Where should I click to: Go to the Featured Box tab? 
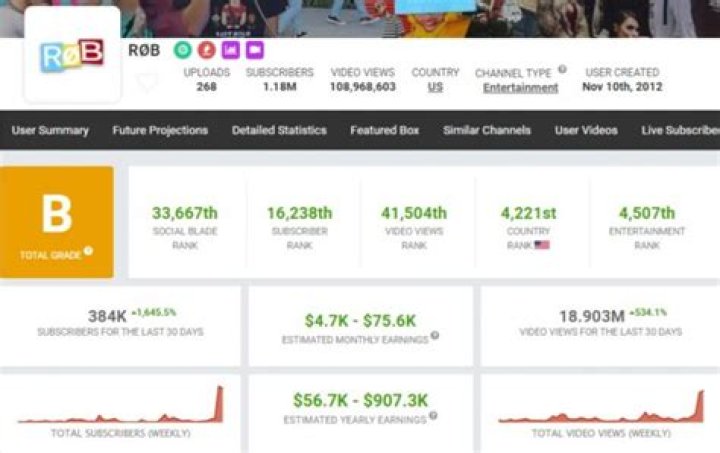pos(384,130)
